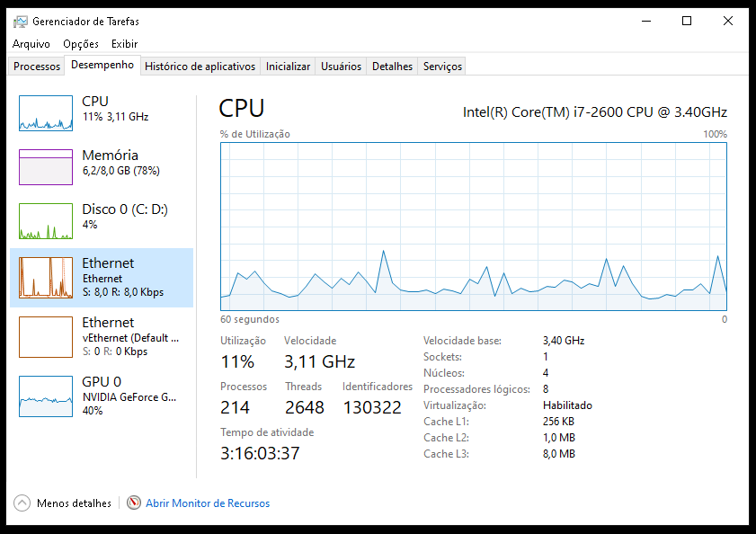Switch to the Detalhes tab

392,67
